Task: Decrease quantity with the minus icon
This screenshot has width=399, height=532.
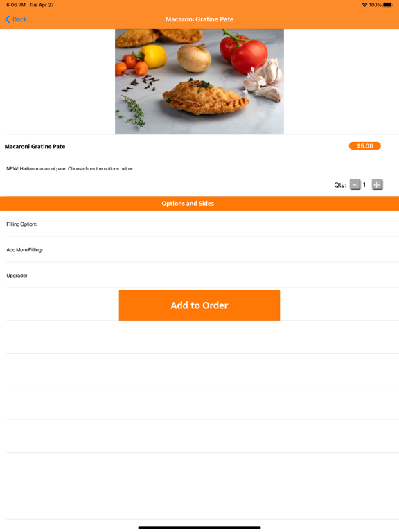Action: pyautogui.click(x=355, y=185)
